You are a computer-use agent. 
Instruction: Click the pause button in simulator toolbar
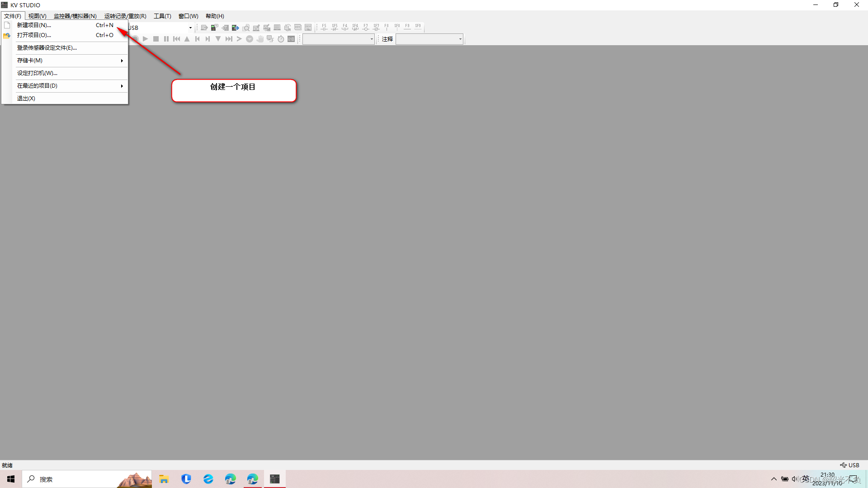click(x=166, y=39)
